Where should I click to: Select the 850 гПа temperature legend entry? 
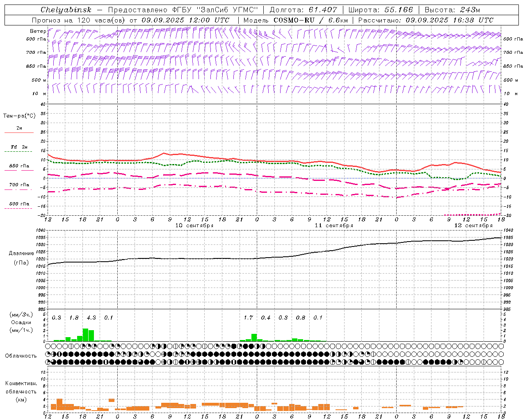19,166
